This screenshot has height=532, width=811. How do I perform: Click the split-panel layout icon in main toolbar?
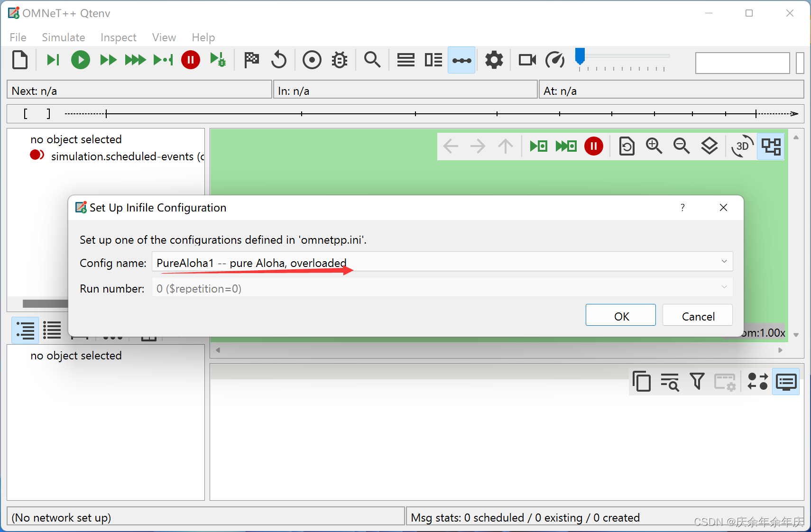point(433,60)
